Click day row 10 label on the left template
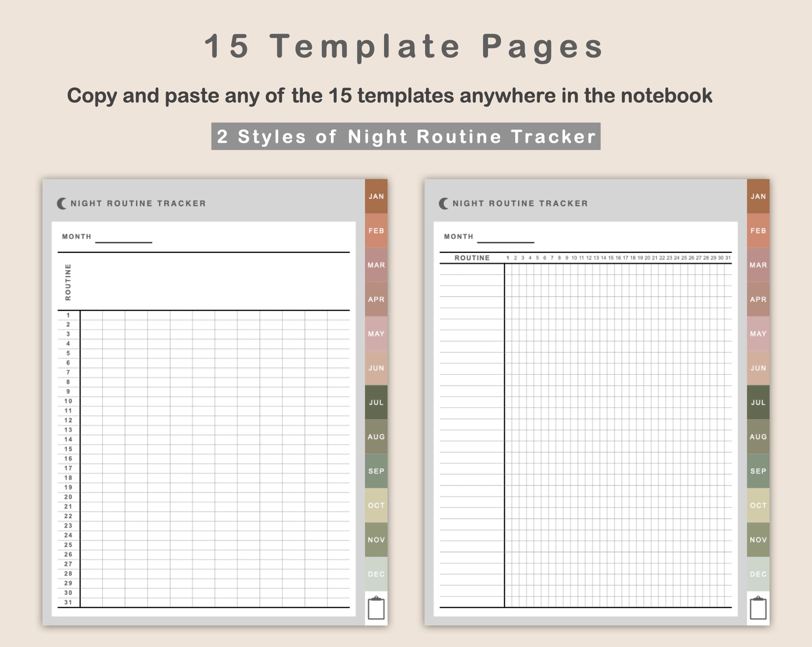This screenshot has width=812, height=647. [x=68, y=401]
